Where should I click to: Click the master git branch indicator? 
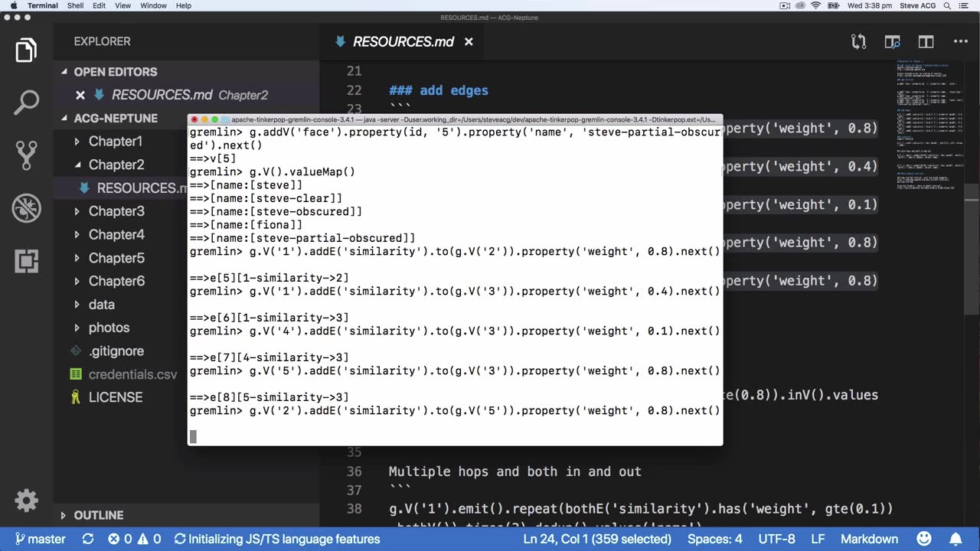[x=41, y=539]
